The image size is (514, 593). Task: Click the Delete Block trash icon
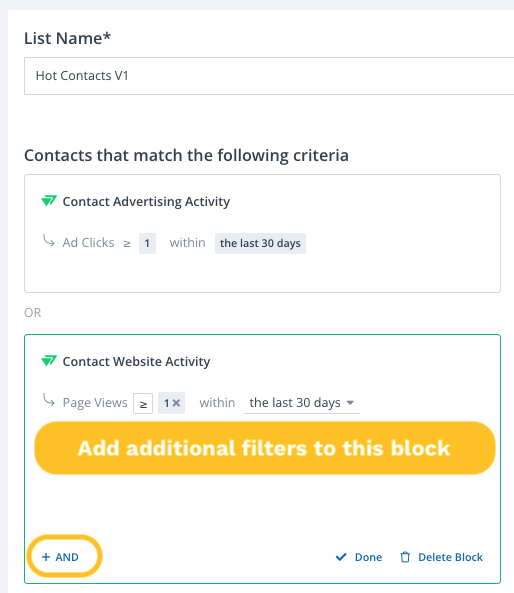pyautogui.click(x=405, y=557)
